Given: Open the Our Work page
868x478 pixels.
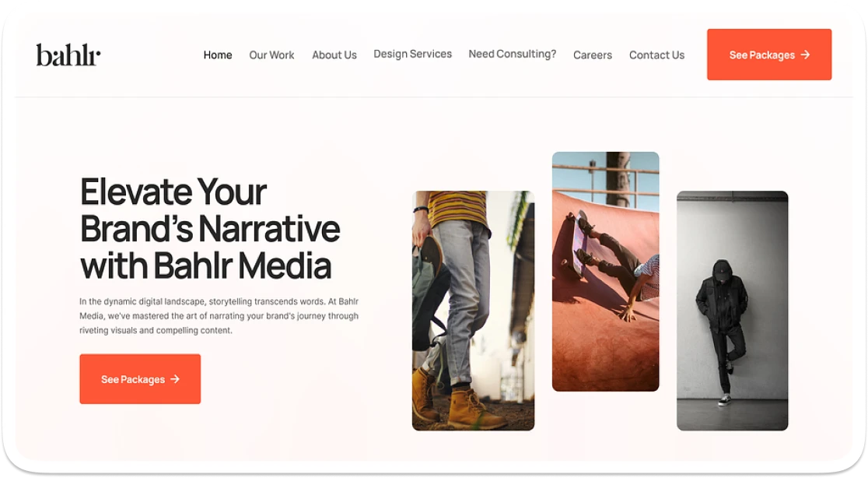Looking at the screenshot, I should point(271,54).
